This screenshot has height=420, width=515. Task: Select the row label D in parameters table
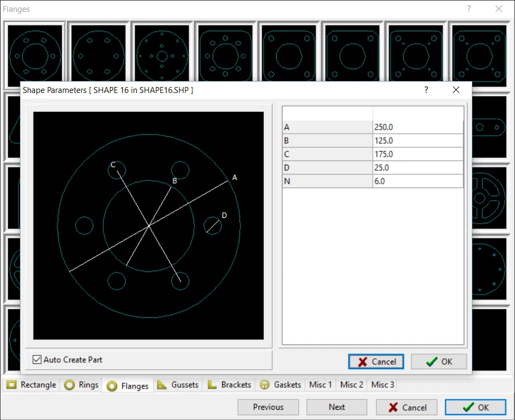tap(327, 168)
